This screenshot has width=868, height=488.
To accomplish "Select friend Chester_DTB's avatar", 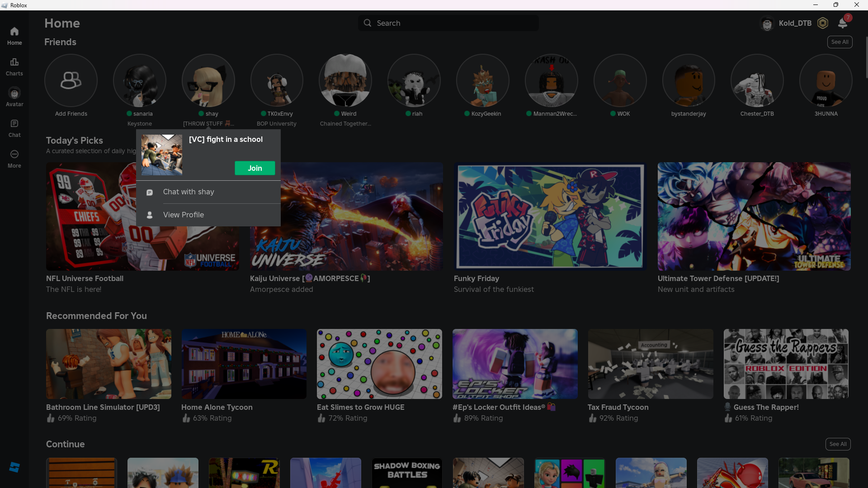I will pyautogui.click(x=757, y=80).
